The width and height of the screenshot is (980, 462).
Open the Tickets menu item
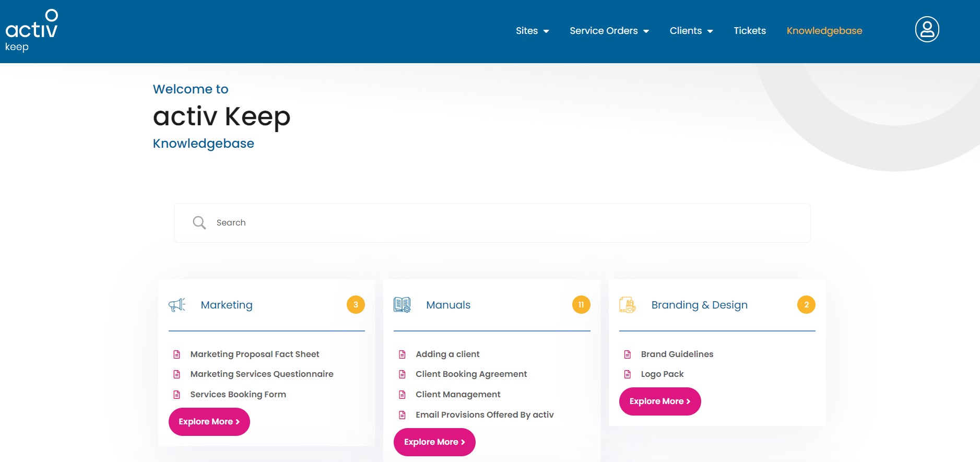tap(750, 31)
